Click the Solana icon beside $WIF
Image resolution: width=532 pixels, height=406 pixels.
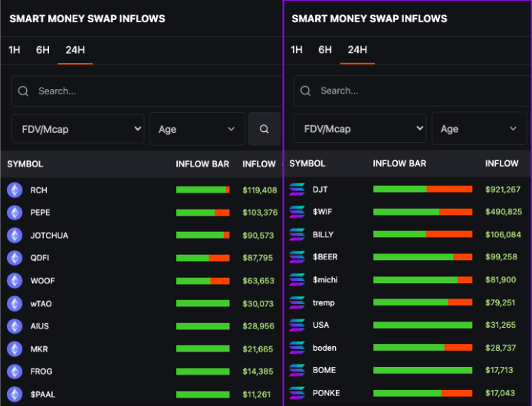(x=297, y=212)
